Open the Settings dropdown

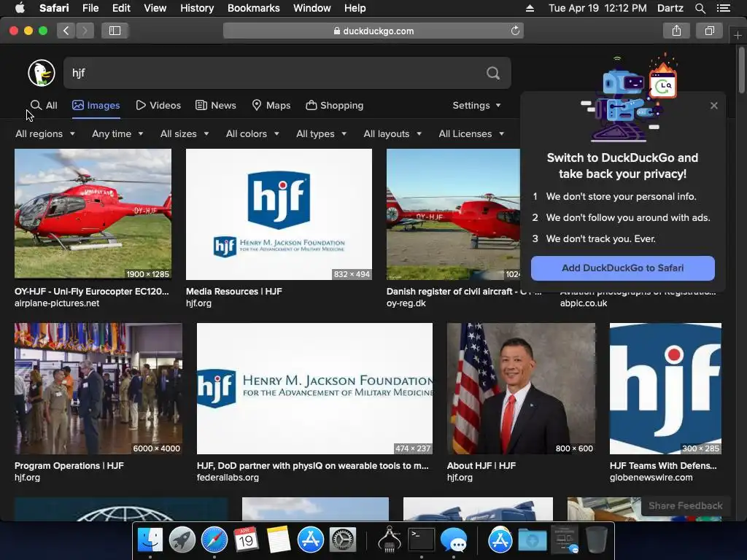476,105
